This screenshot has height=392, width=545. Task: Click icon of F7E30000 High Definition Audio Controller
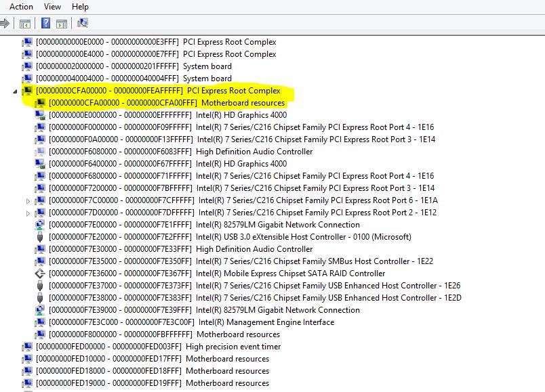(40, 249)
